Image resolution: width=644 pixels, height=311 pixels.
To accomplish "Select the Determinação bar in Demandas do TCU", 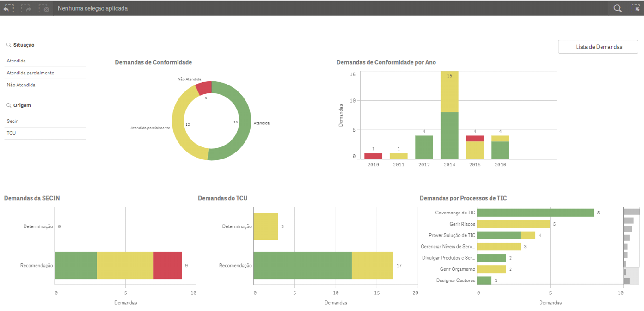I will pos(265,226).
